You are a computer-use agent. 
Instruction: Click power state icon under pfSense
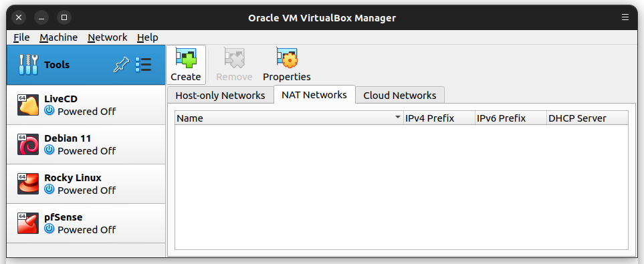(49, 229)
